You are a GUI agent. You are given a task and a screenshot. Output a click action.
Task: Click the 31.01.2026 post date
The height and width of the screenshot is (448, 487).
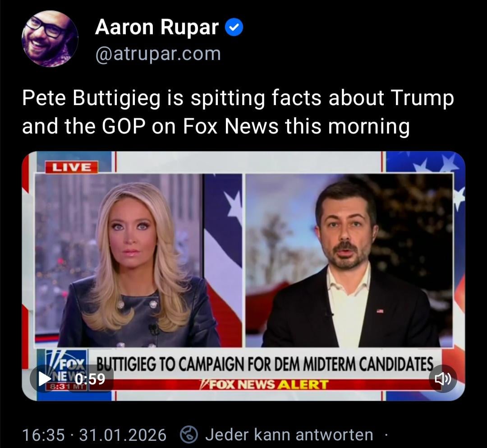[123, 434]
